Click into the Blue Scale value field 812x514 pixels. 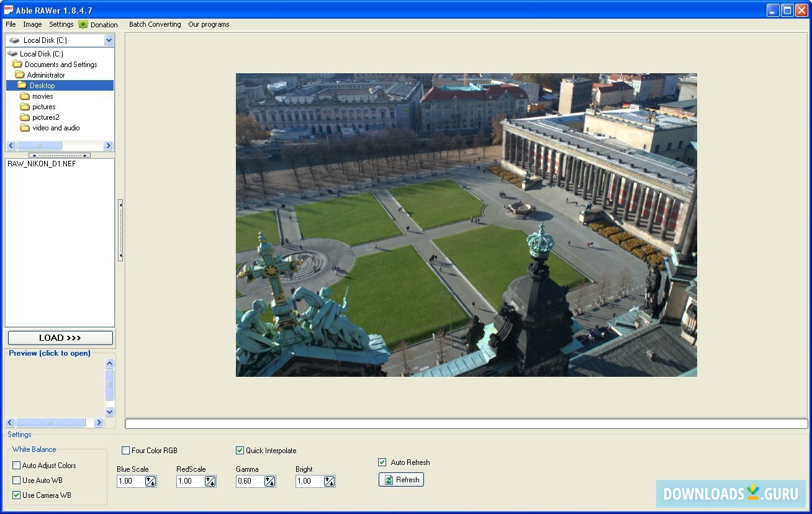coord(131,481)
